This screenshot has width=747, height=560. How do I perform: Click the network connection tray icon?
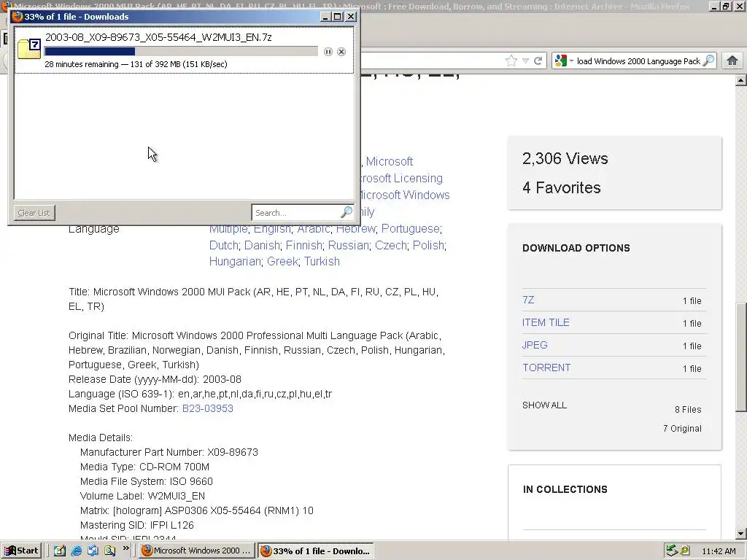point(672,551)
